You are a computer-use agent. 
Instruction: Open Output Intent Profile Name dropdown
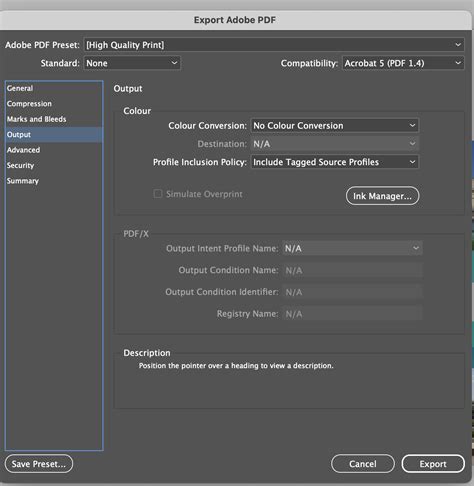tap(352, 248)
